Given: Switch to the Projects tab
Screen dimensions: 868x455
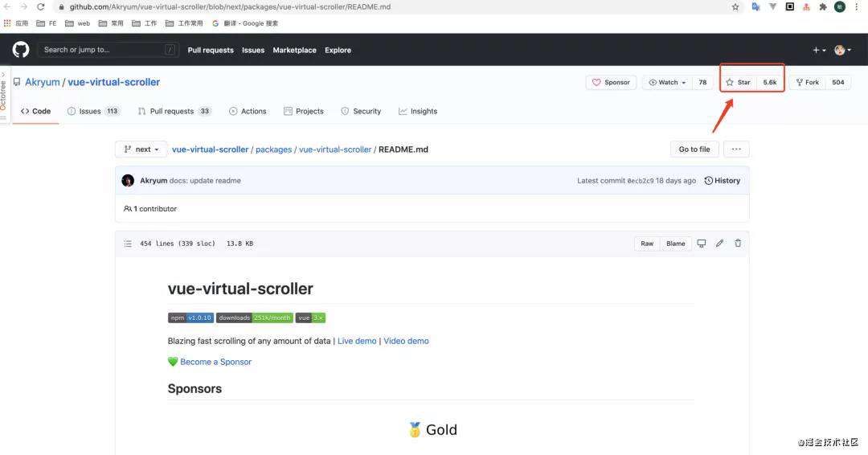Looking at the screenshot, I should coord(303,111).
